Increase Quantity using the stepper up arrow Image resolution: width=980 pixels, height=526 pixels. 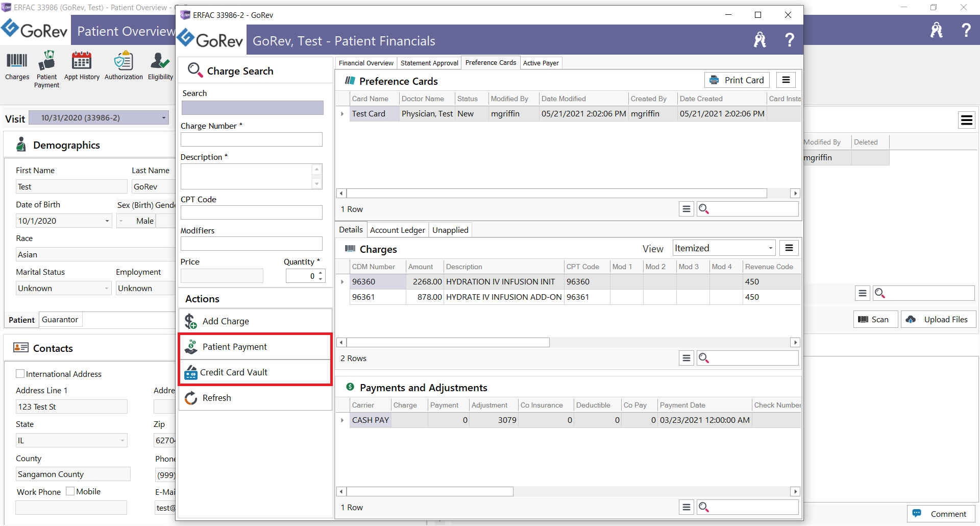321,273
